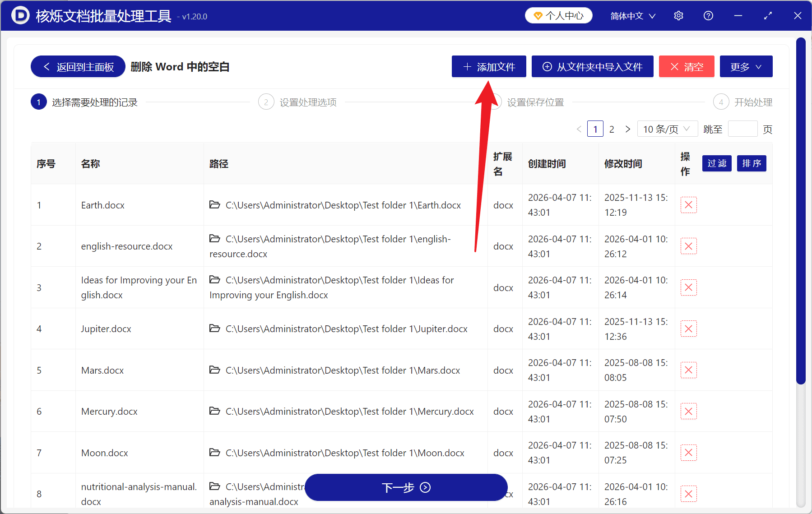Click the next page arrow
Viewport: 812px width, 514px height.
coord(628,129)
